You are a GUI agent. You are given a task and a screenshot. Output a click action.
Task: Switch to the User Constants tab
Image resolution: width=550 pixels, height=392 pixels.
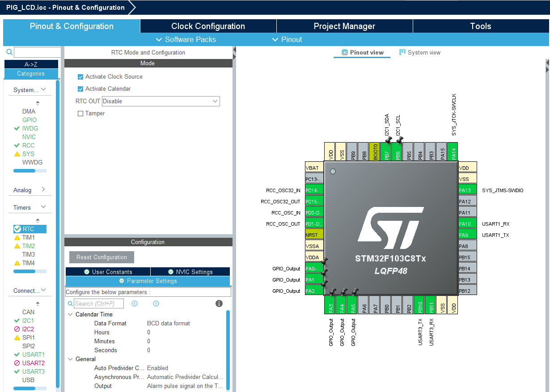pos(108,272)
